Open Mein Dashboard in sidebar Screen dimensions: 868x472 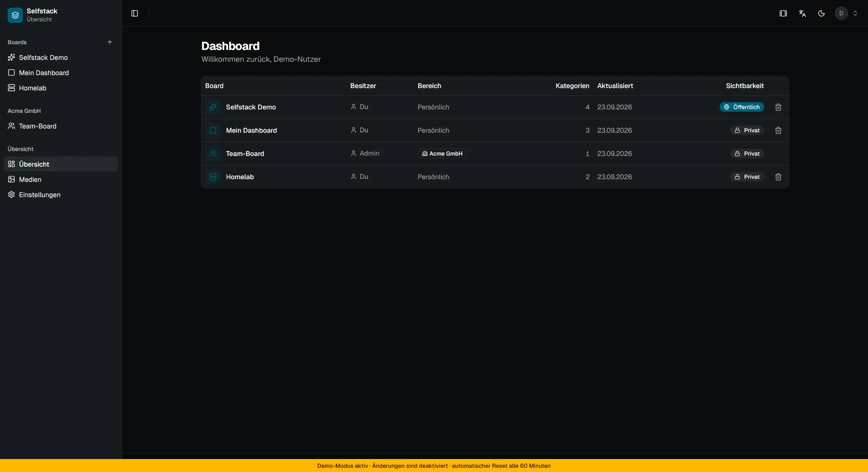coord(61,73)
